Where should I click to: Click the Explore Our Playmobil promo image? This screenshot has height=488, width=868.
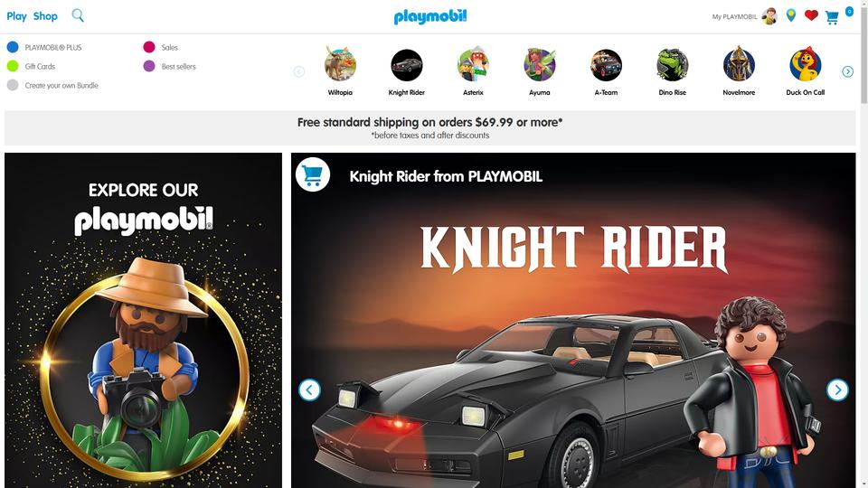pyautogui.click(x=144, y=320)
